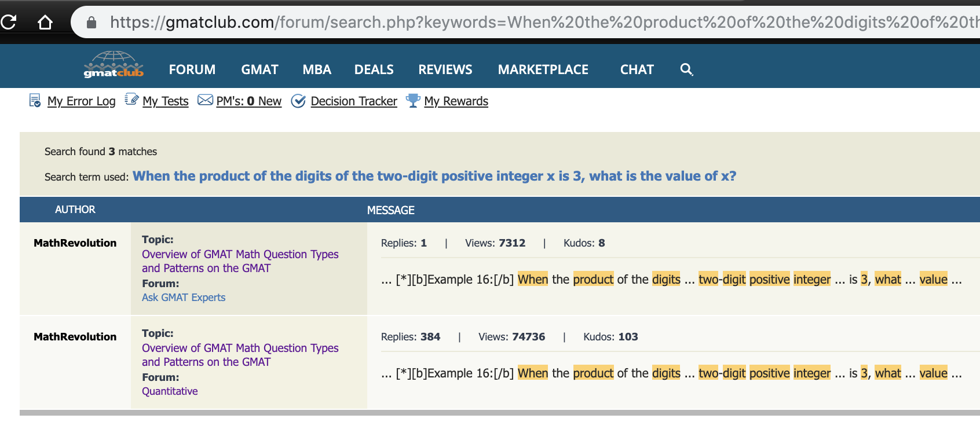
Task: Open My Rewards link
Action: coord(456,101)
